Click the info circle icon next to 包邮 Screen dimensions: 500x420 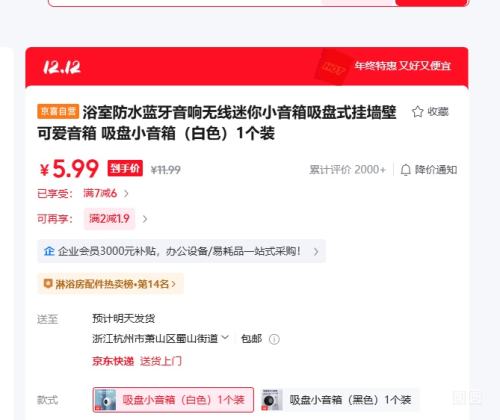(274, 339)
